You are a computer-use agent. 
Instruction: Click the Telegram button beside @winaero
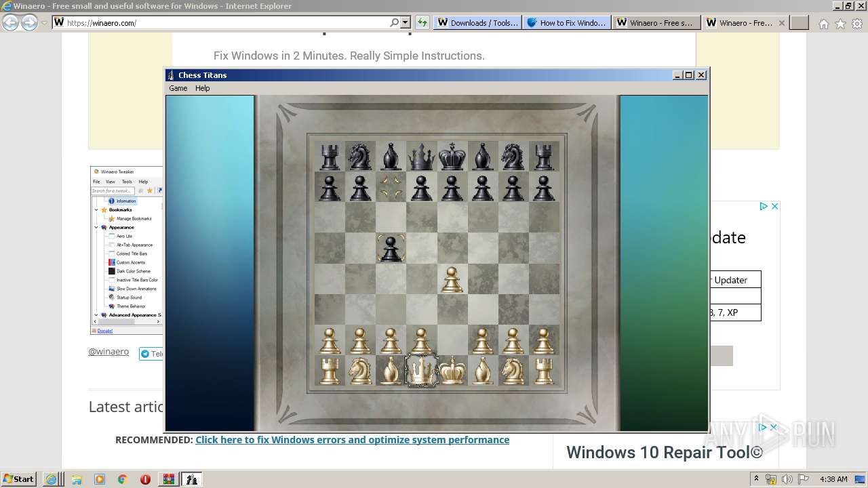[x=151, y=354]
